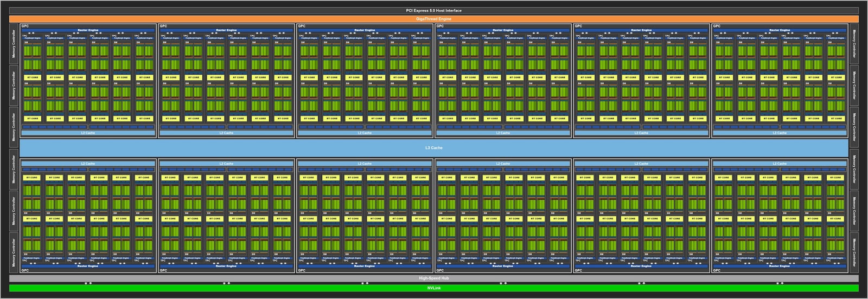The height and width of the screenshot is (299, 868).
Task: Click the GPC label of bottom-right cluster
Action: 717,270
